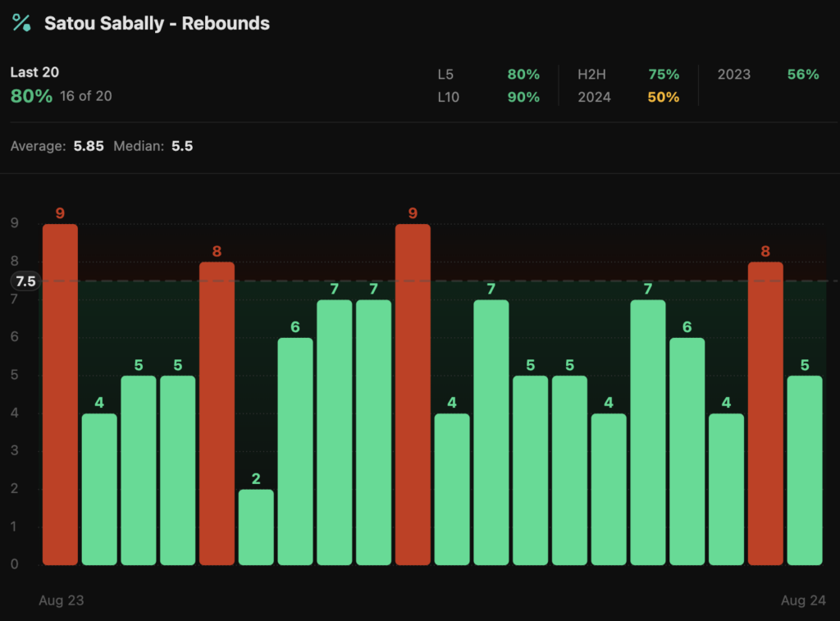The image size is (840, 621).
Task: Select the "16 of 20" text
Action: pos(85,97)
